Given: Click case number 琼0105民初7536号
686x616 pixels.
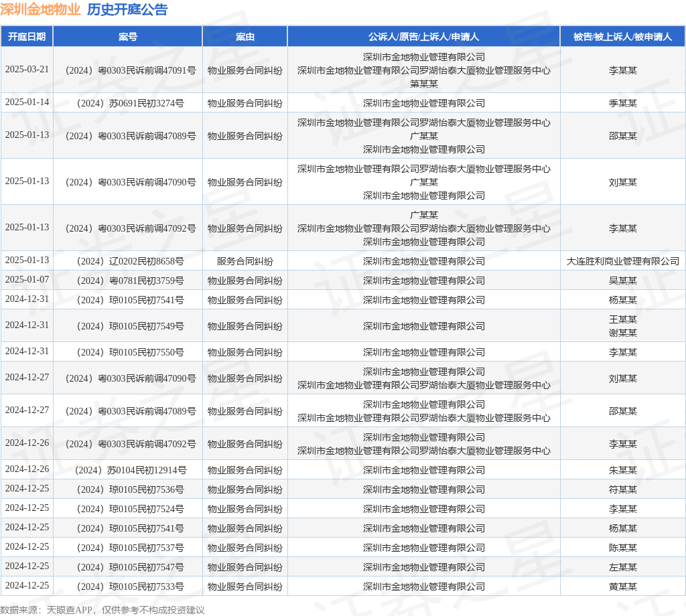Looking at the screenshot, I should [x=131, y=489].
